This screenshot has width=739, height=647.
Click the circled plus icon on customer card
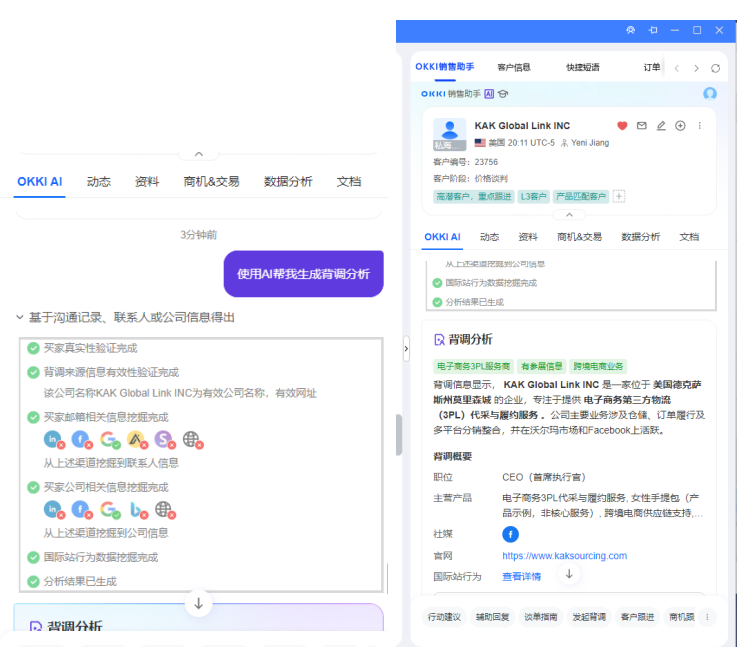(680, 126)
